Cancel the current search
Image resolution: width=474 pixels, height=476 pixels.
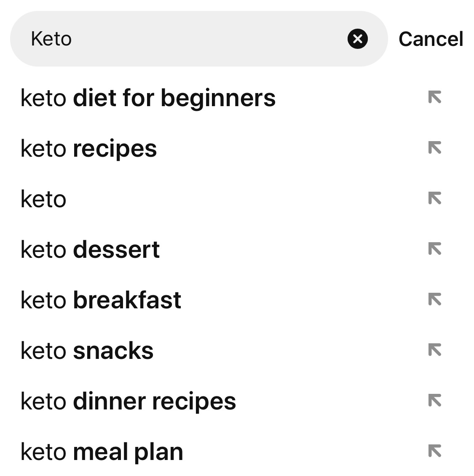(431, 39)
